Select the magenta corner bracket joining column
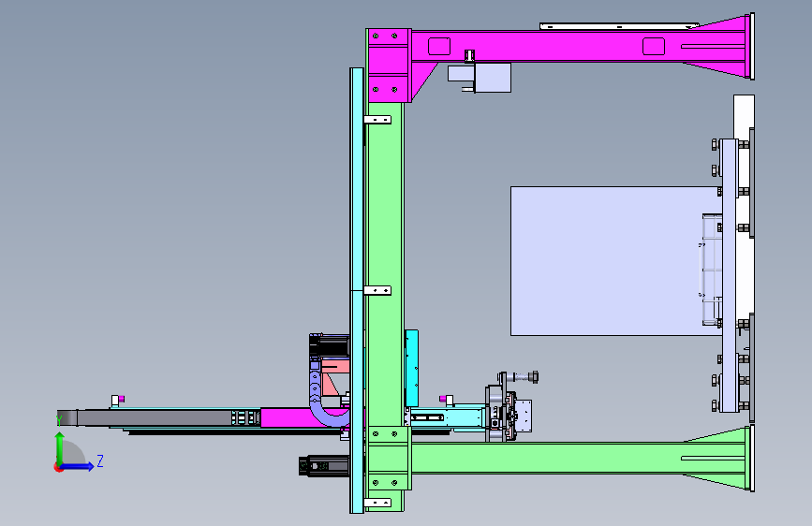812x526 pixels. (x=389, y=66)
